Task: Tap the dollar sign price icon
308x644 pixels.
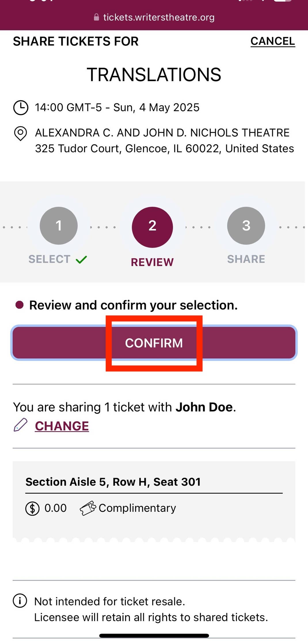Action: pyautogui.click(x=32, y=508)
